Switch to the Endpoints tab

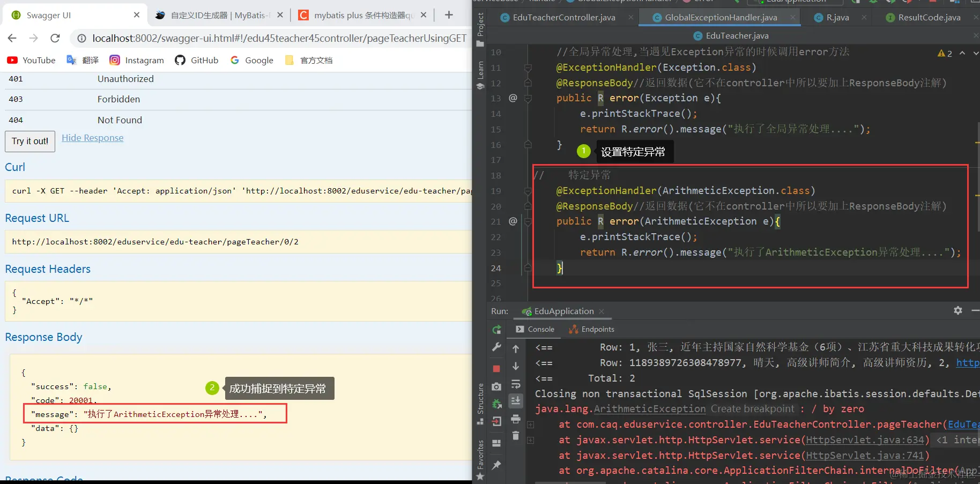(x=591, y=329)
